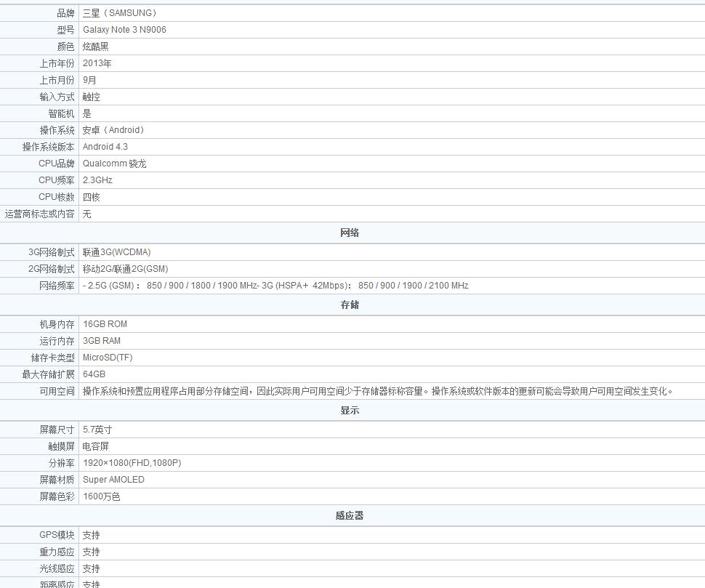Click the 机身内存 row label
The image size is (705, 588).
click(x=57, y=324)
